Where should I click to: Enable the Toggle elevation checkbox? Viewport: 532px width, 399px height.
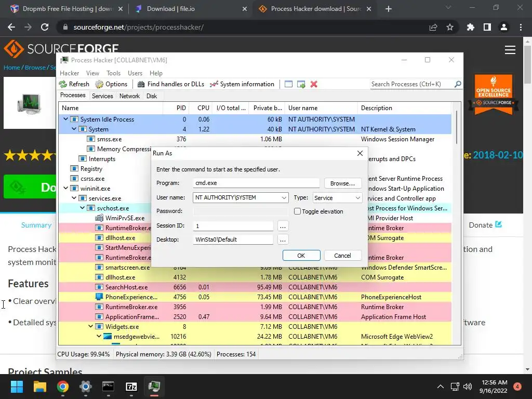(297, 211)
